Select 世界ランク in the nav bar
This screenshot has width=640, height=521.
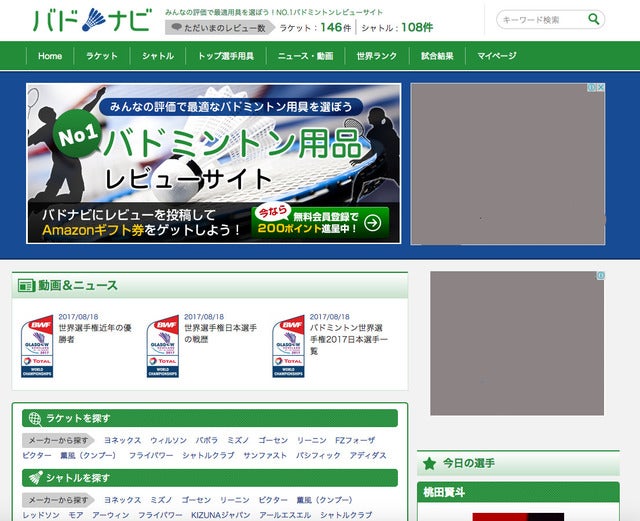tap(376, 56)
